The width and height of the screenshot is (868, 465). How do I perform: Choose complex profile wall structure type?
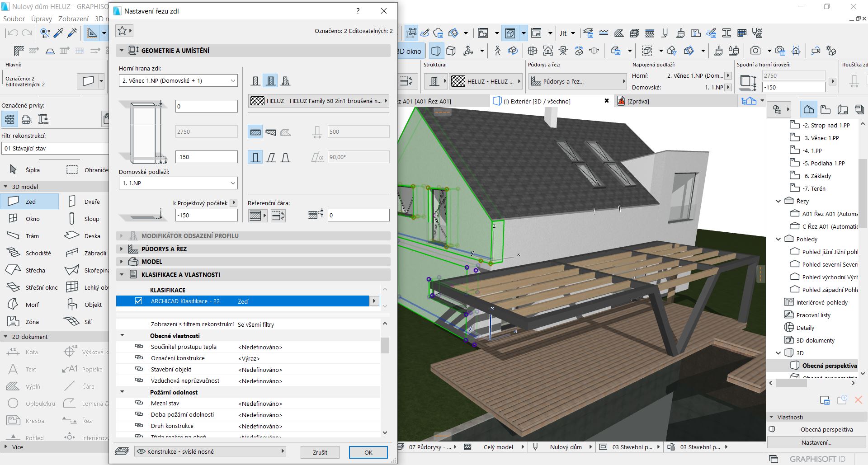pos(285,81)
